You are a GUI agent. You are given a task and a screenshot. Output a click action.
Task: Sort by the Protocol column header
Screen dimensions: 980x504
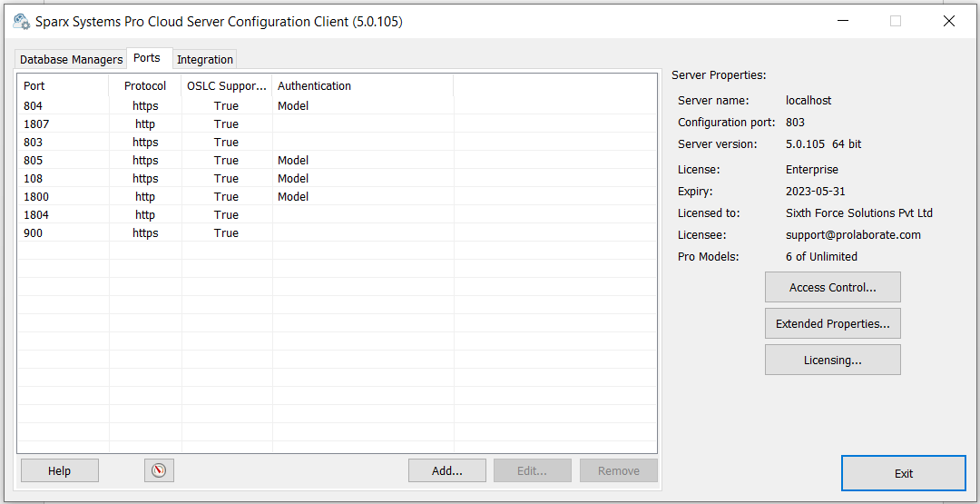(x=145, y=85)
